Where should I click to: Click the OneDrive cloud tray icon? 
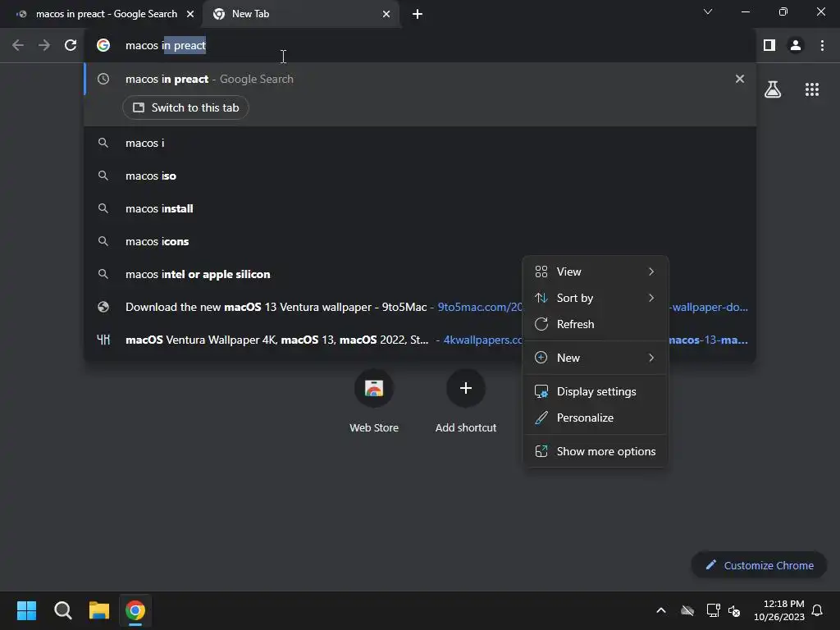(x=687, y=610)
